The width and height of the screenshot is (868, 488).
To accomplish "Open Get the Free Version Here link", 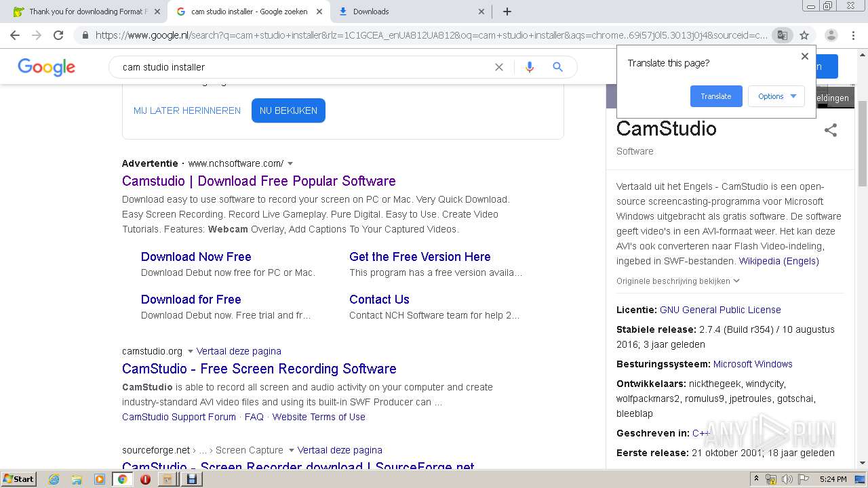I will 420,257.
